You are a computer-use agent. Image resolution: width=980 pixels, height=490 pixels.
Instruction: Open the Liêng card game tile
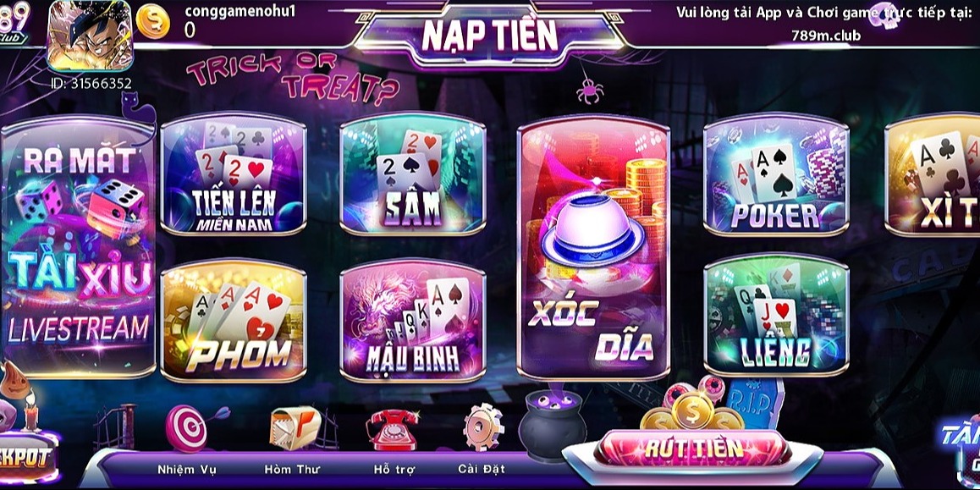pos(776,314)
